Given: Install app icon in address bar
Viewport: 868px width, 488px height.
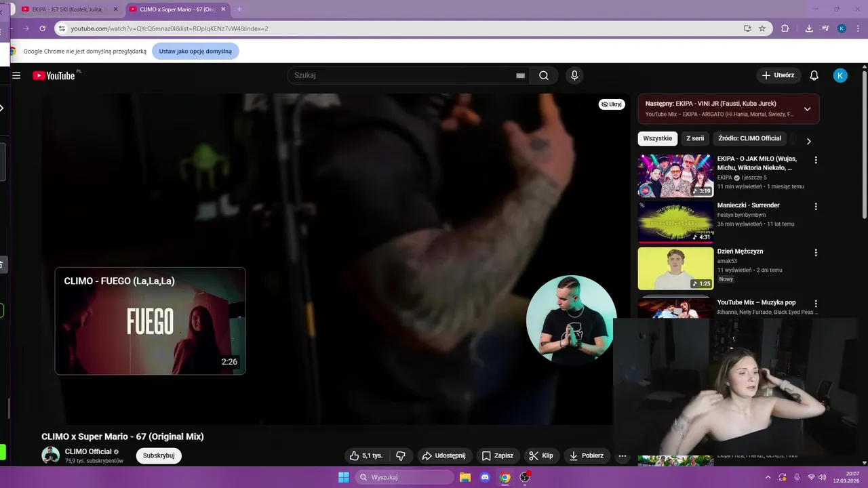Looking at the screenshot, I should tap(747, 28).
